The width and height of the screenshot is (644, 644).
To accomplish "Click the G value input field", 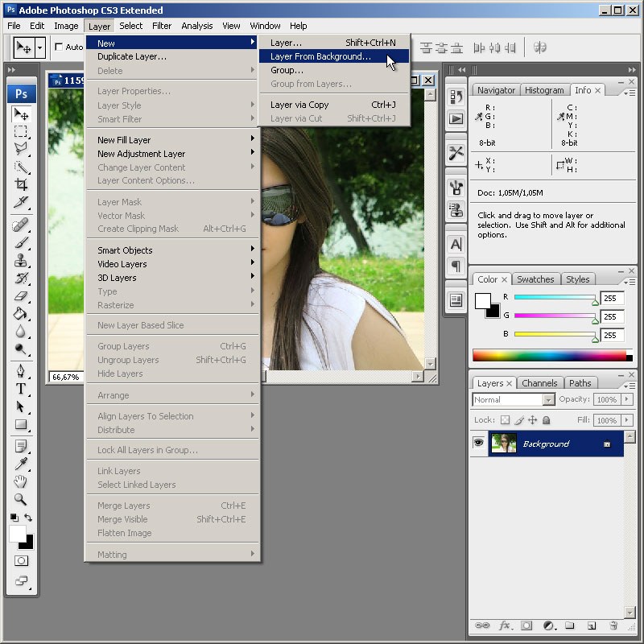I will (x=612, y=316).
